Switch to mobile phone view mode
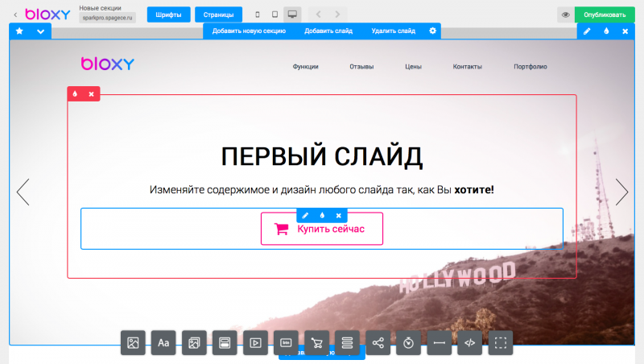The height and width of the screenshot is (364, 644). coord(258,14)
